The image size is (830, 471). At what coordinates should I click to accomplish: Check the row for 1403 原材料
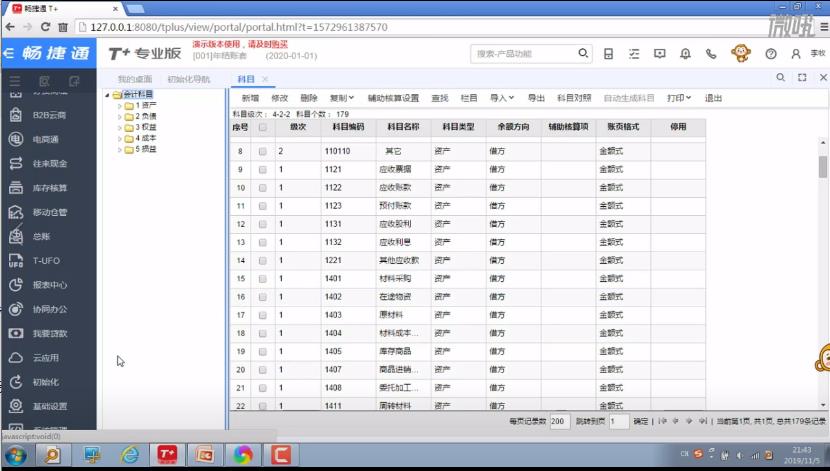coord(263,315)
